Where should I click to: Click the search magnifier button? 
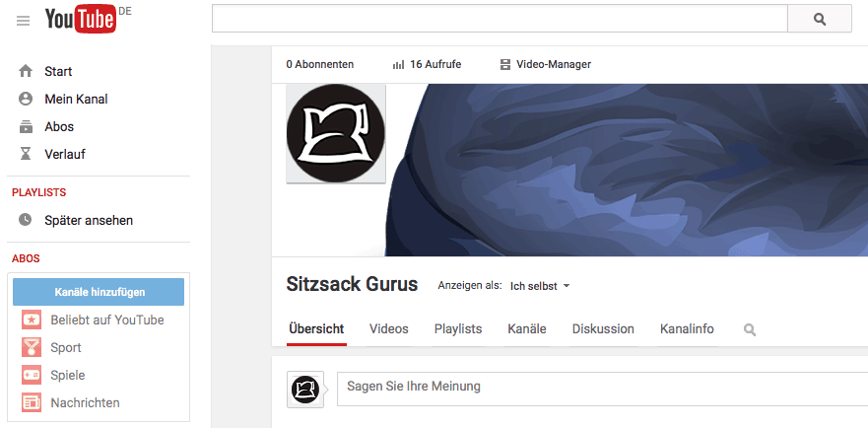pyautogui.click(x=820, y=20)
